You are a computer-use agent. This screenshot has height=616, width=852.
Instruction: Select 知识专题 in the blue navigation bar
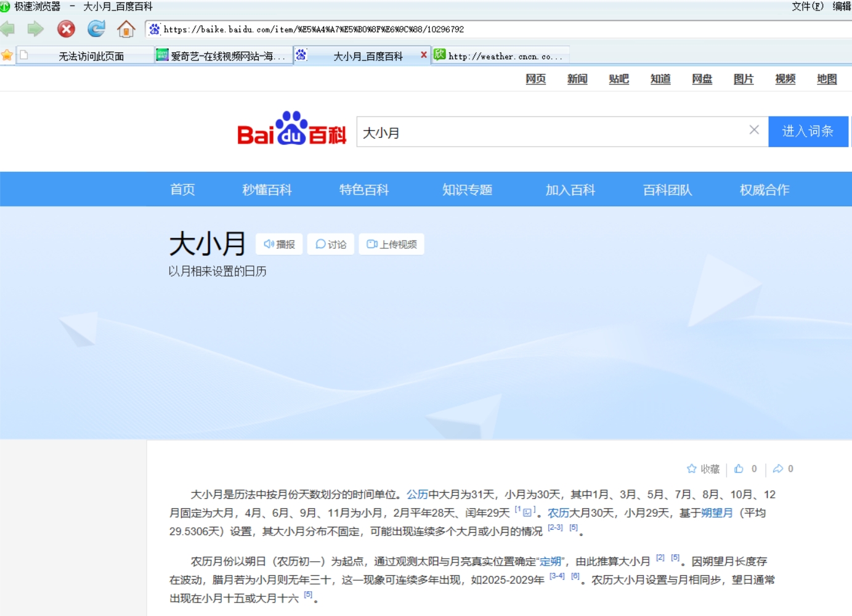(x=466, y=189)
